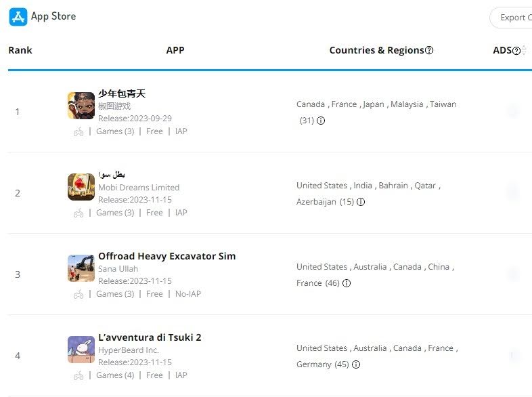Click rank number 1
The width and height of the screenshot is (532, 397).
18,112
